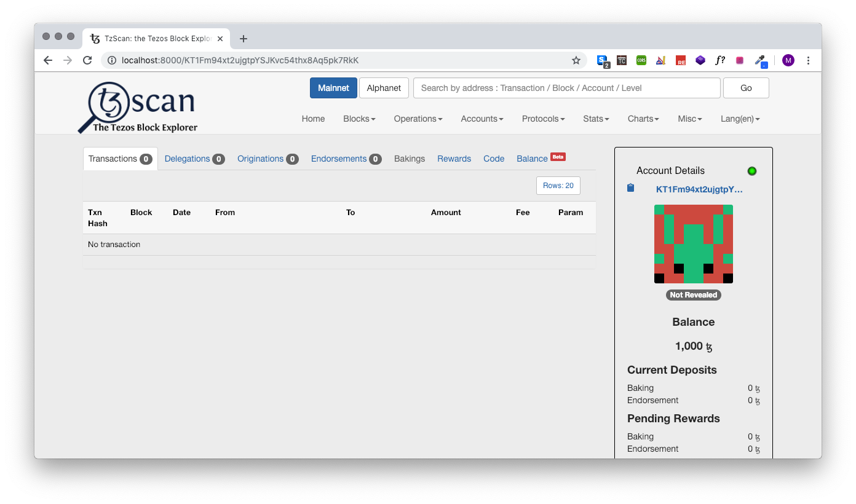This screenshot has width=856, height=504.
Task: Go to the Home page link
Action: (313, 119)
